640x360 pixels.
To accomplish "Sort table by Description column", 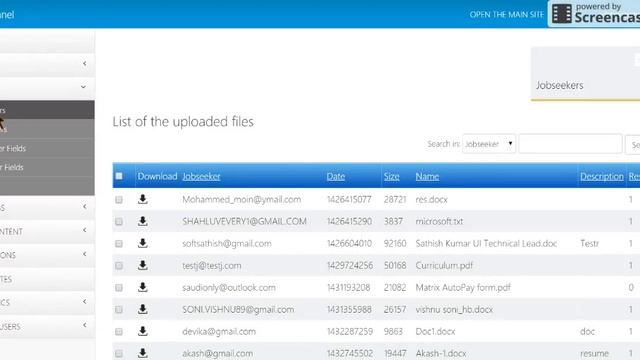I will click(602, 176).
